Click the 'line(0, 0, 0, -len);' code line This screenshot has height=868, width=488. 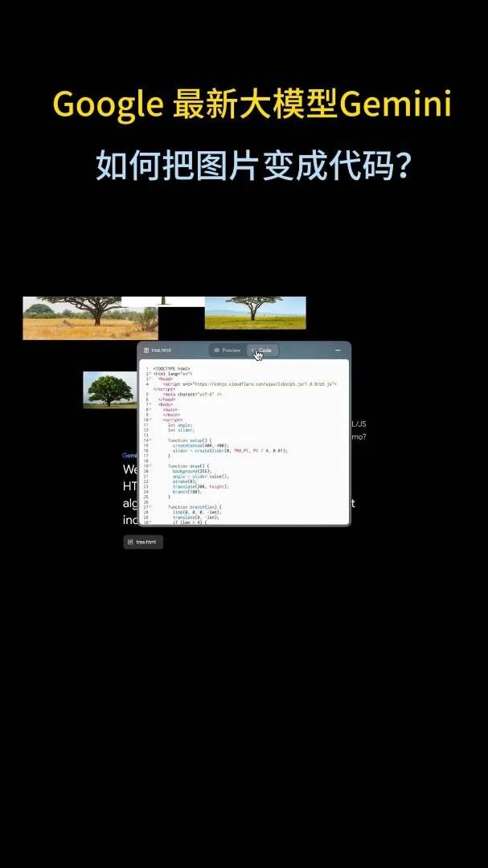pos(197,512)
